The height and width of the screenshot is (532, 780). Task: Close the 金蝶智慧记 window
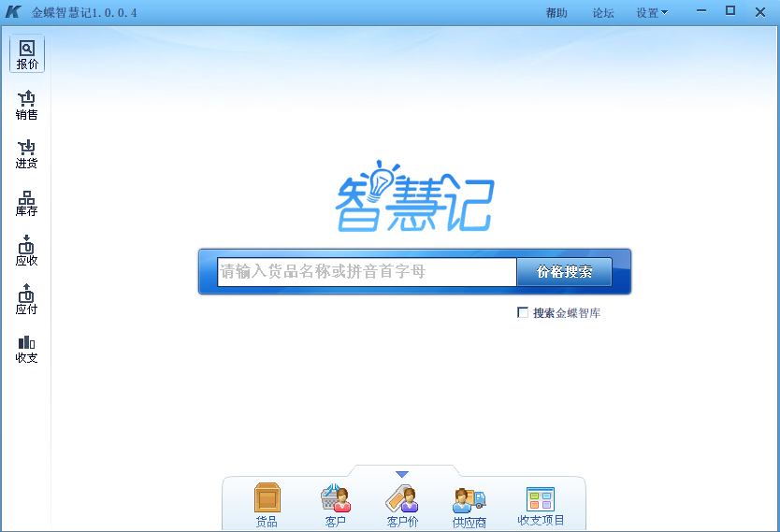(x=759, y=12)
